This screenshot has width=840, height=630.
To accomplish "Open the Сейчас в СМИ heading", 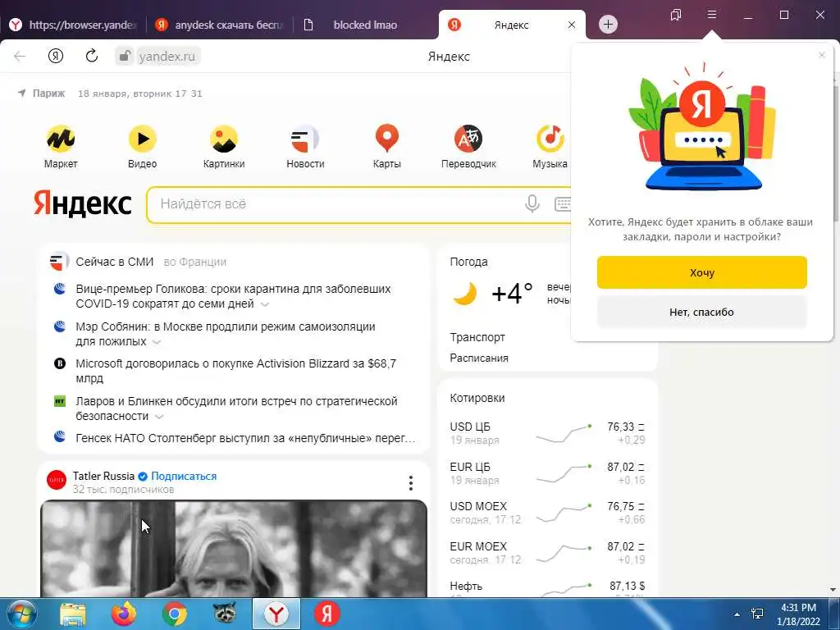I will tap(115, 262).
